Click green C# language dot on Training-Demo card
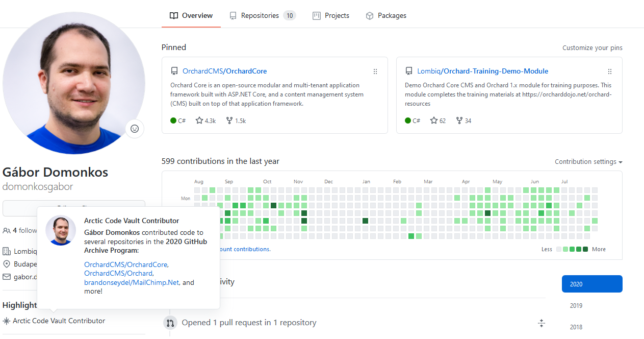644x339 pixels. 408,121
